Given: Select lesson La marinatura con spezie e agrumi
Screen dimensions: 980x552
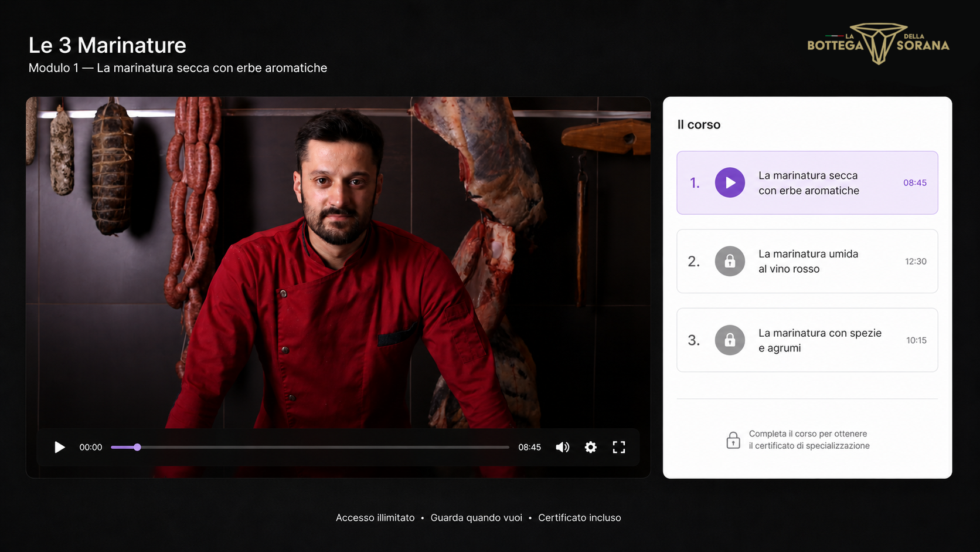Looking at the screenshot, I should point(807,340).
